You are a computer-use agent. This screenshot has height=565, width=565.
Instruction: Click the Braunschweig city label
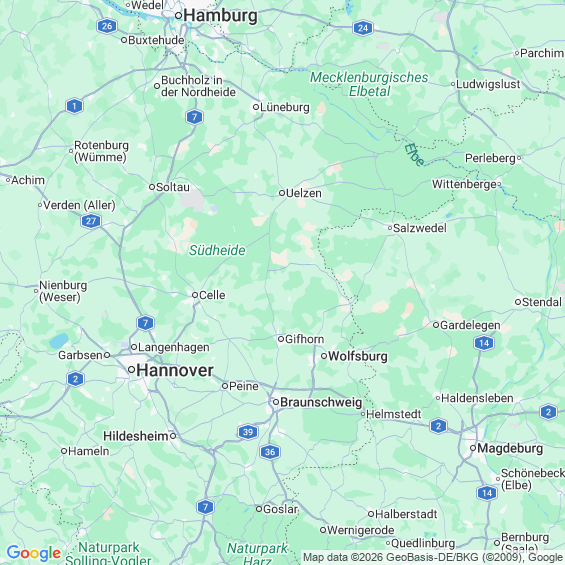(x=321, y=402)
